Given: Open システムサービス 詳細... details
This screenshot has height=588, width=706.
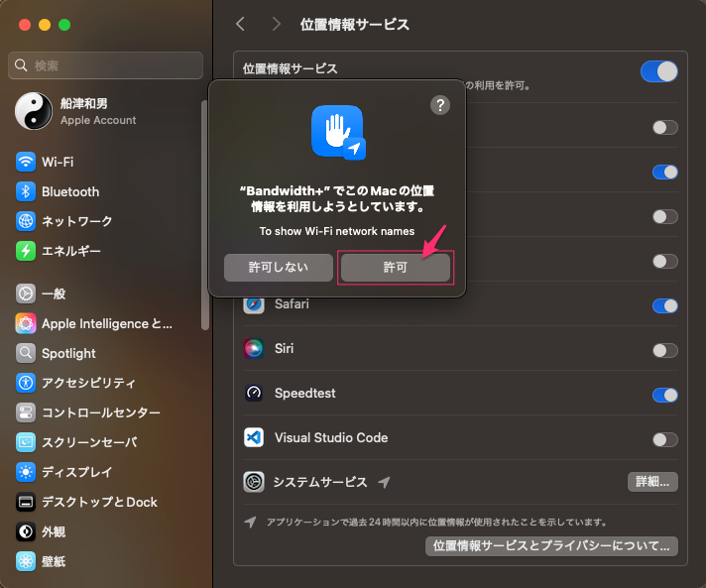Looking at the screenshot, I should pyautogui.click(x=651, y=482).
